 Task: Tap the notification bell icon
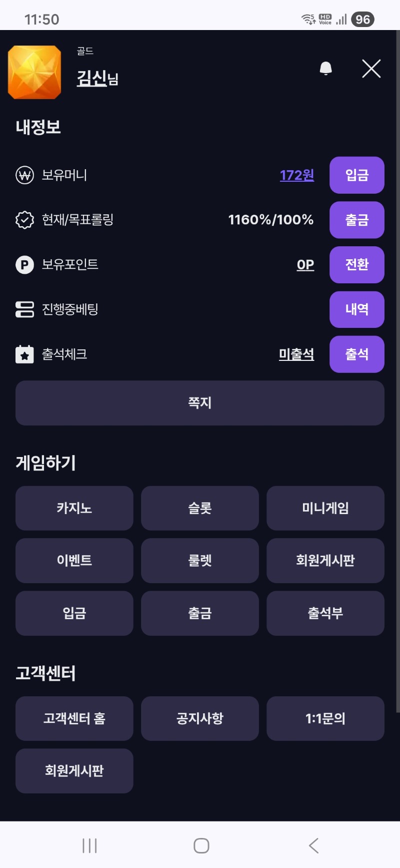click(325, 68)
